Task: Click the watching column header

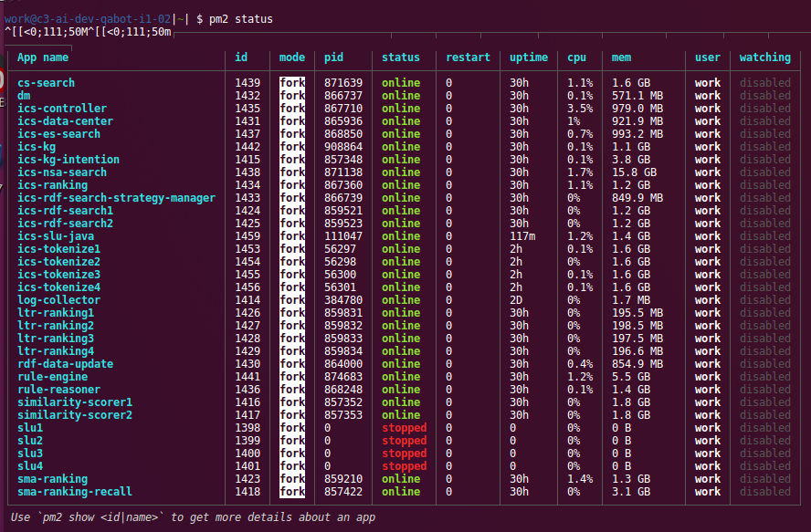Action: tap(765, 57)
